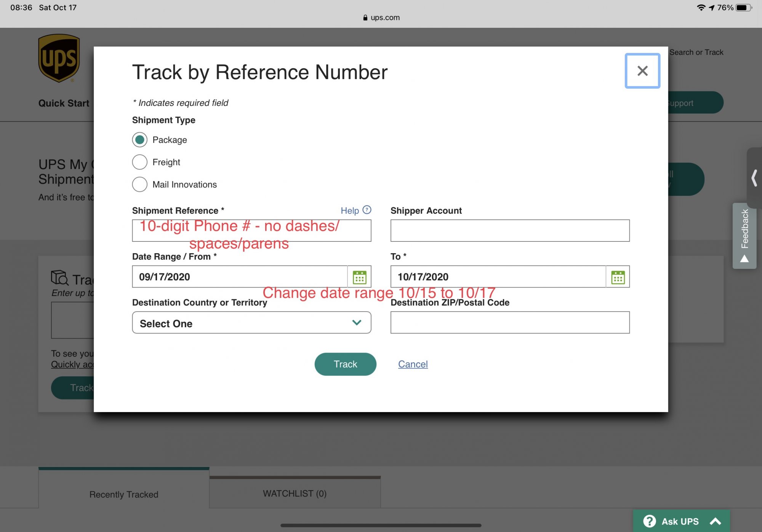
Task: Tap the ups.com address bar
Action: 381,18
